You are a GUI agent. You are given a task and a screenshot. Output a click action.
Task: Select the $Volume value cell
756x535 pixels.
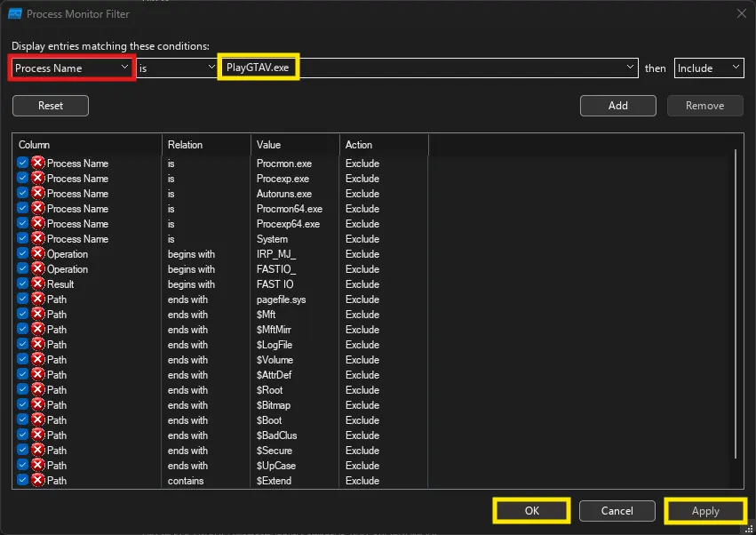click(x=275, y=360)
